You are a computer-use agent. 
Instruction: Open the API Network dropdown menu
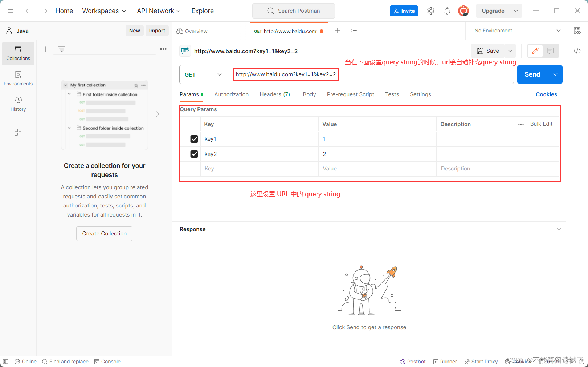tap(159, 11)
